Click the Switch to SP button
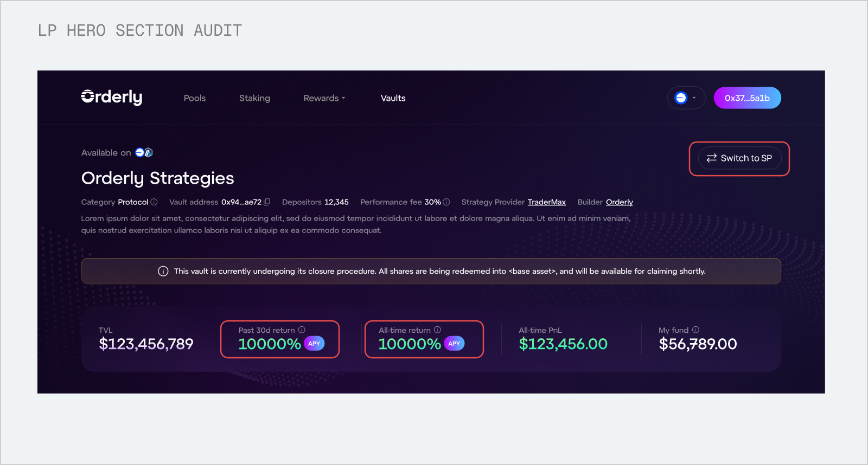Image resolution: width=868 pixels, height=465 pixels. pos(739,158)
